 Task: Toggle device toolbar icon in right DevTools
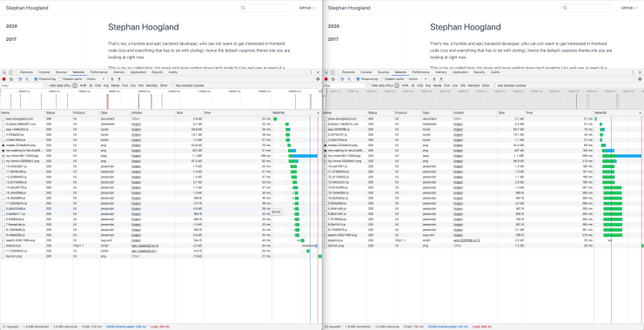click(x=332, y=72)
